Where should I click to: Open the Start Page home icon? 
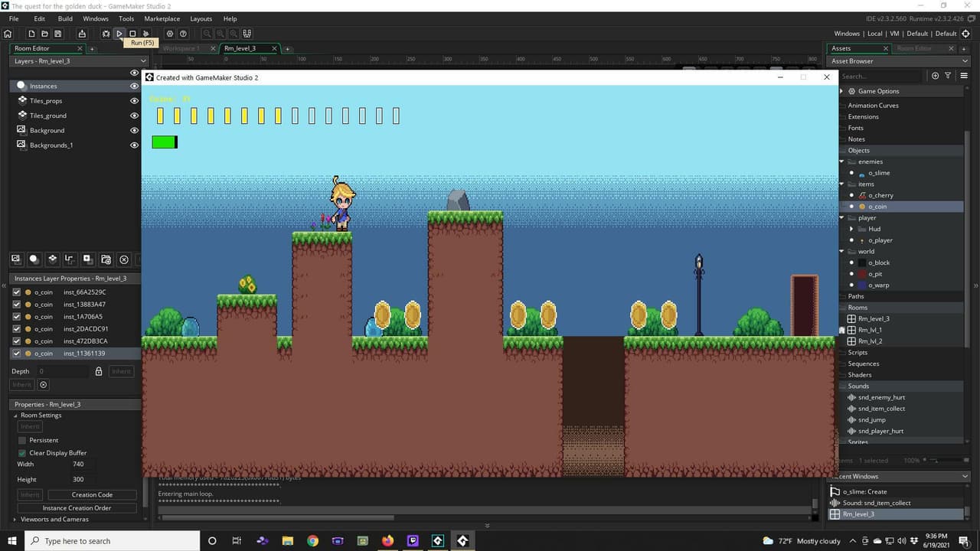(x=8, y=34)
